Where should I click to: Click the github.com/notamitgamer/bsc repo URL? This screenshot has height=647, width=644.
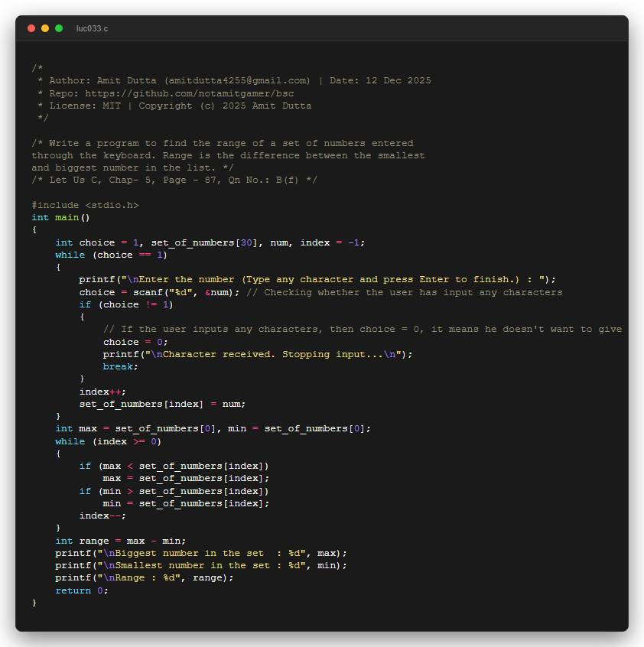(190, 93)
